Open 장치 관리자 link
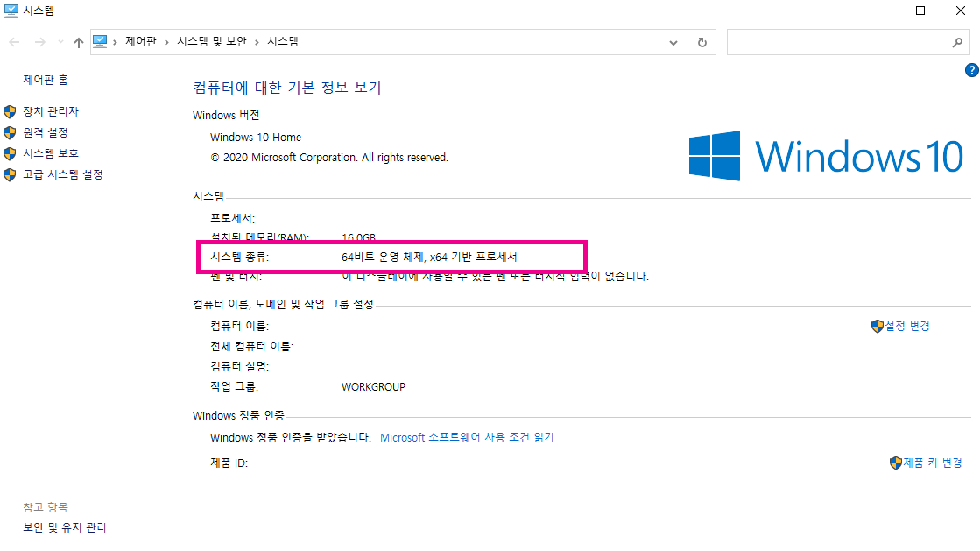The image size is (980, 551). coord(51,111)
